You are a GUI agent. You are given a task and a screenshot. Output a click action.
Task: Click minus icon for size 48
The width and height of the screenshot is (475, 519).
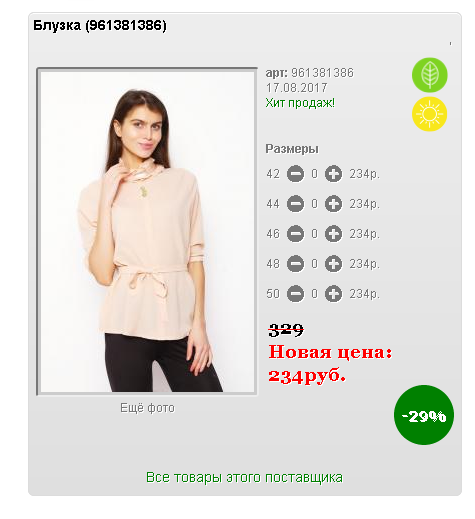(x=295, y=264)
